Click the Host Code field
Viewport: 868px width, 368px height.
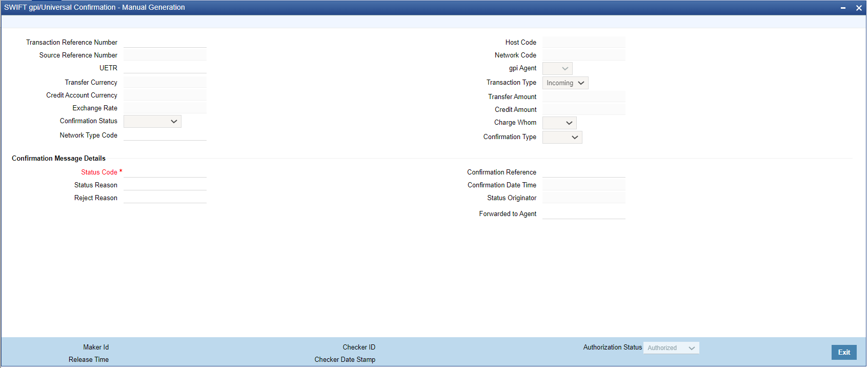point(584,42)
